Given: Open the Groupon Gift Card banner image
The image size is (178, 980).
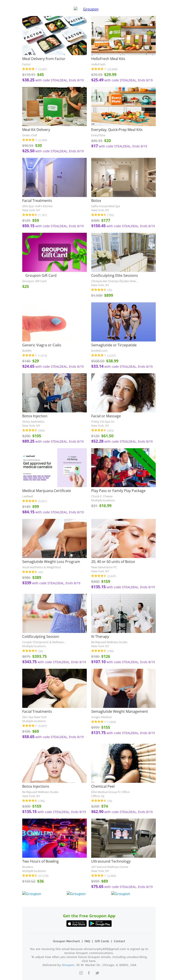Looking at the screenshot, I should (x=54, y=252).
